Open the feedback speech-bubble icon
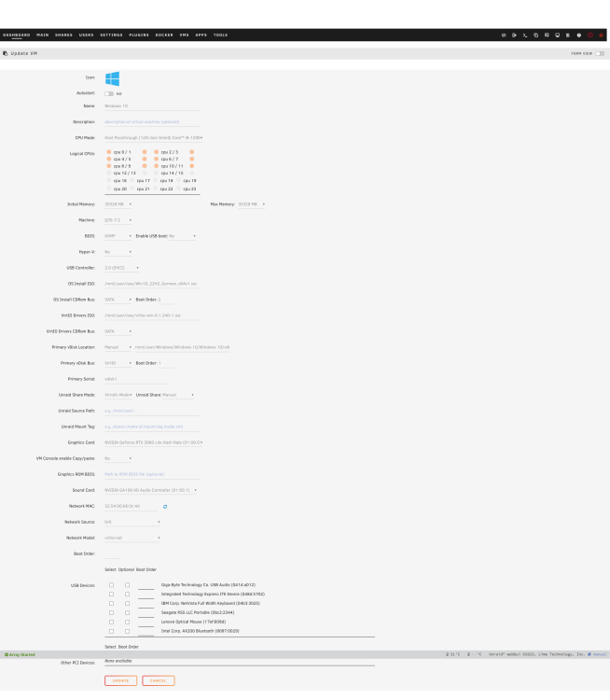This screenshot has height=700, width=610. click(547, 35)
